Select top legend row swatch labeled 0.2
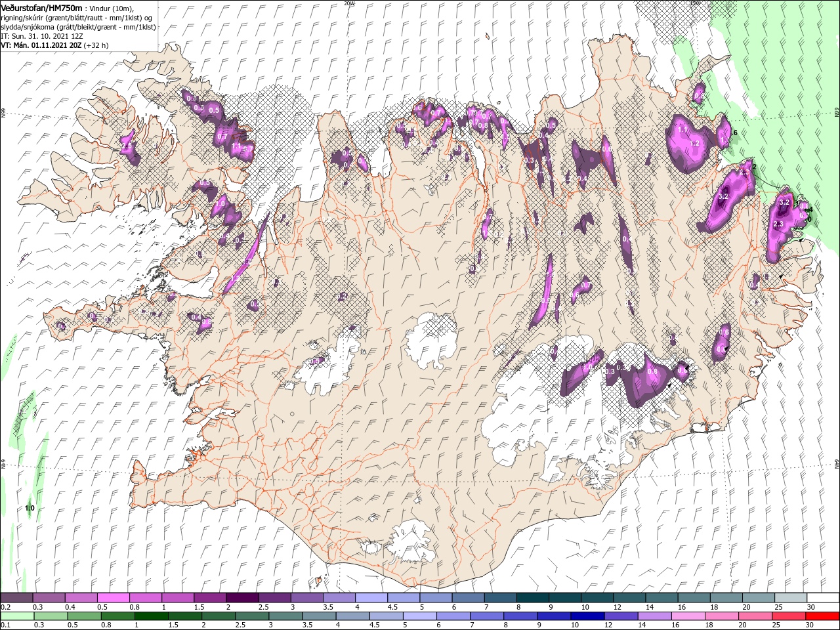Image resolution: width=840 pixels, height=630 pixels. 17,598
